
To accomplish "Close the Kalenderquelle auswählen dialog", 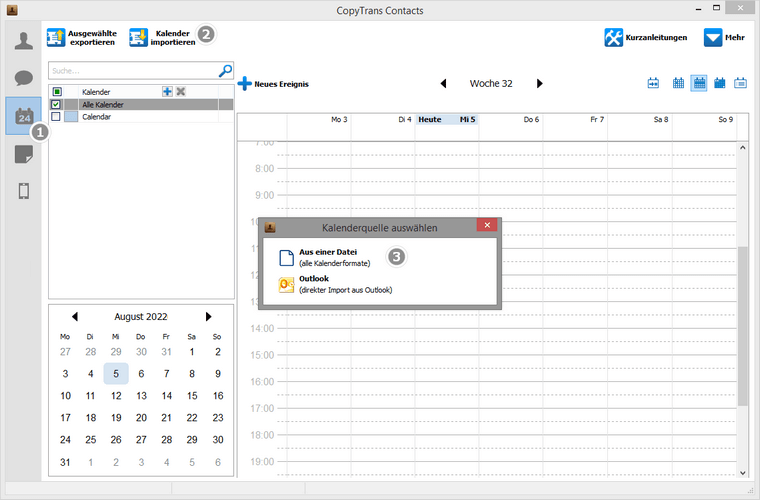I will click(487, 225).
